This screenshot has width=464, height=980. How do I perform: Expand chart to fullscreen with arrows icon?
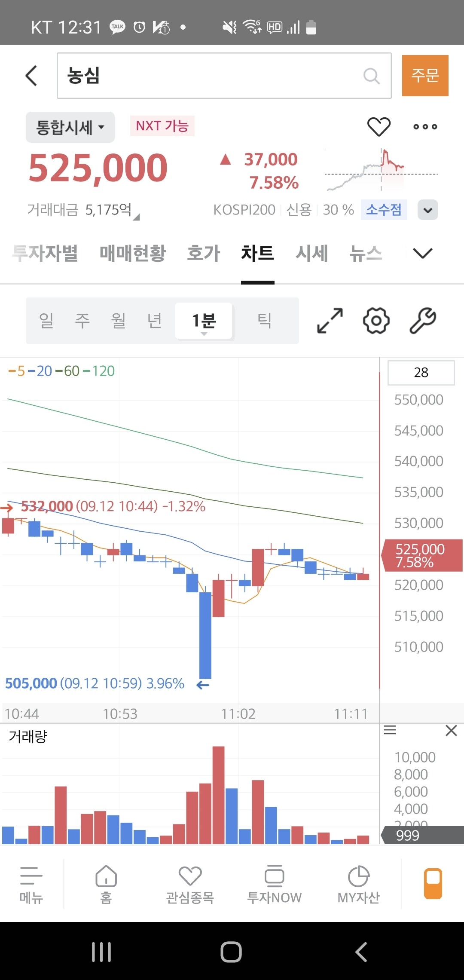click(330, 321)
